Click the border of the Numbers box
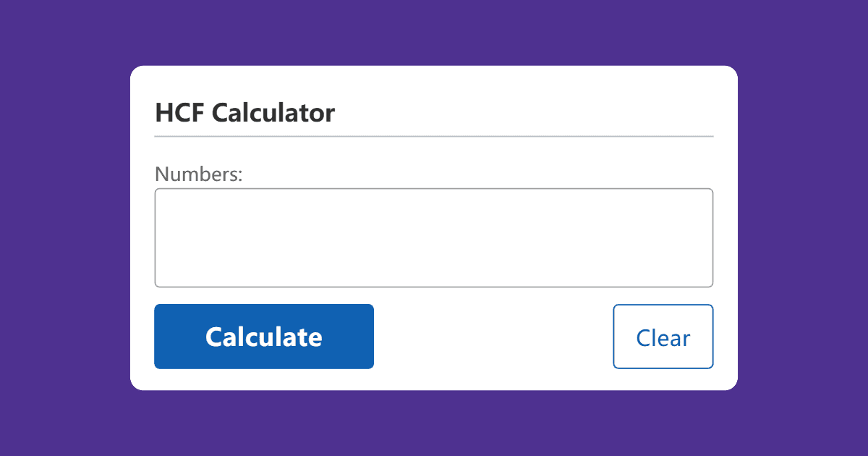The image size is (868, 456). [433, 189]
